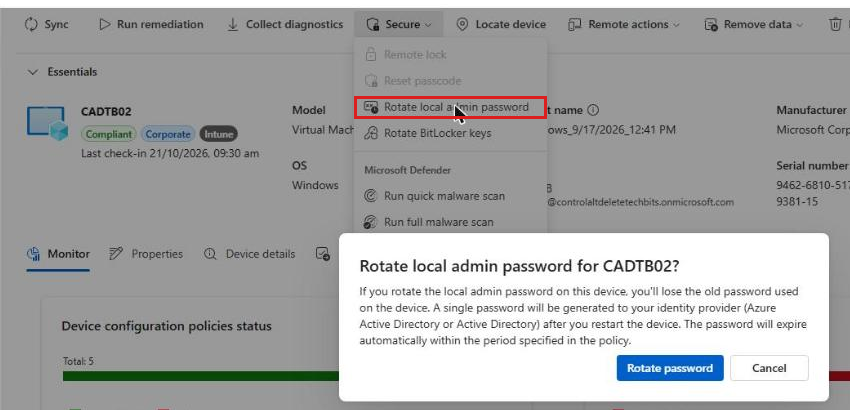Click the green policy status bar
This screenshot has height=410, width=850.
click(x=201, y=376)
